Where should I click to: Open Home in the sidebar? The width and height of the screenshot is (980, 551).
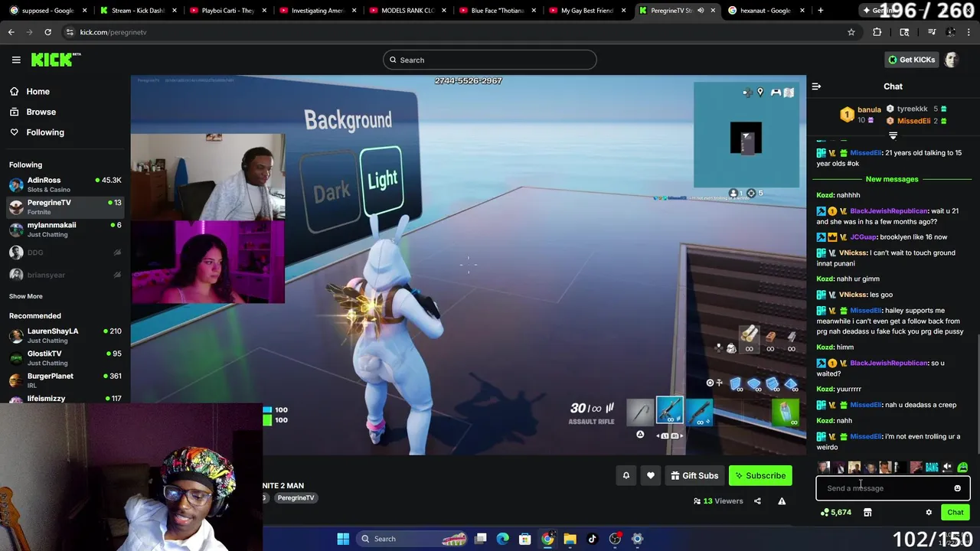point(38,91)
